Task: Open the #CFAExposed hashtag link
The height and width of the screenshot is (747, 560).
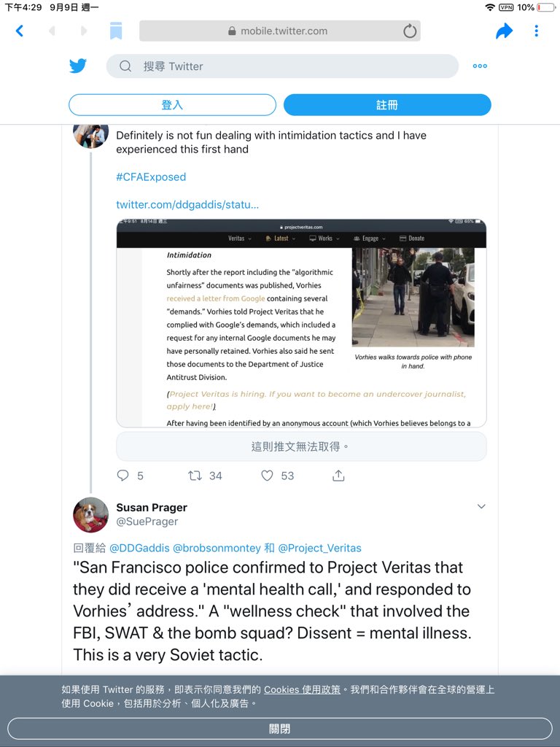Action: pos(151,177)
